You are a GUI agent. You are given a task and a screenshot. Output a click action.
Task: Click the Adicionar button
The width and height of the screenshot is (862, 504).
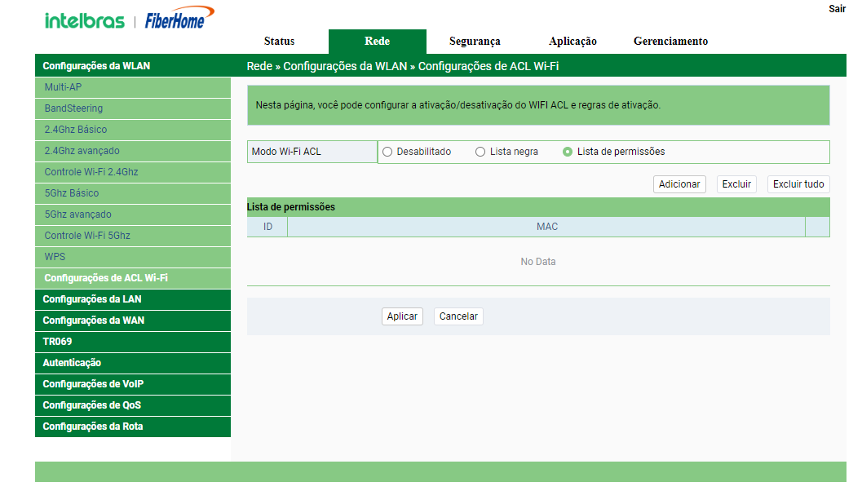point(679,184)
